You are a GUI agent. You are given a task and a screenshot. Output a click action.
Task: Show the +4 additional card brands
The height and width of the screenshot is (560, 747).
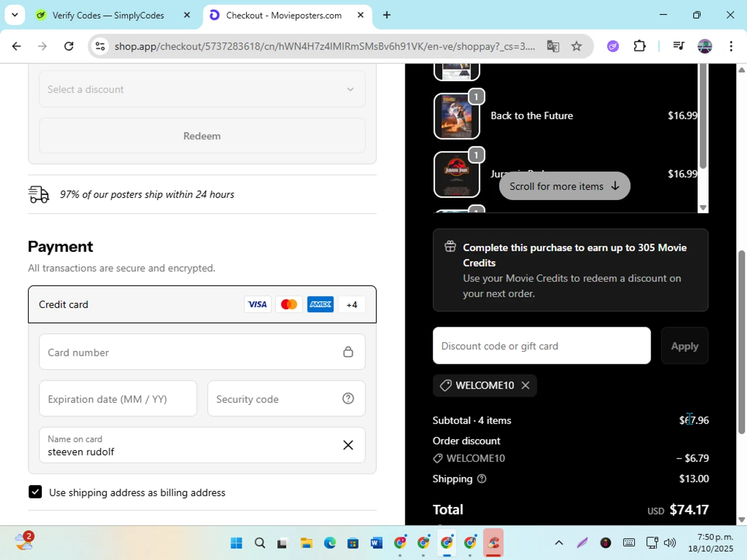pos(352,305)
